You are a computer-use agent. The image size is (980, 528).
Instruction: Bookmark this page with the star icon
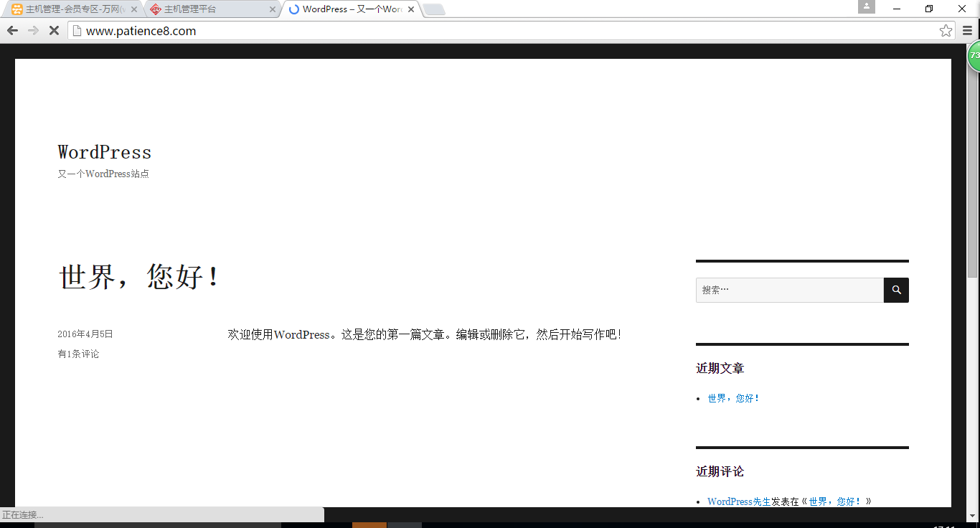point(946,31)
